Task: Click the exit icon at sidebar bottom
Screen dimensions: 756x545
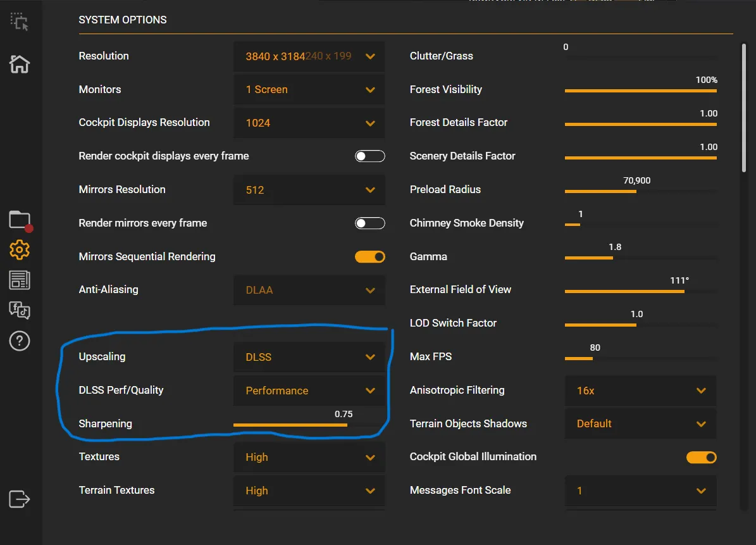Action: 19,499
